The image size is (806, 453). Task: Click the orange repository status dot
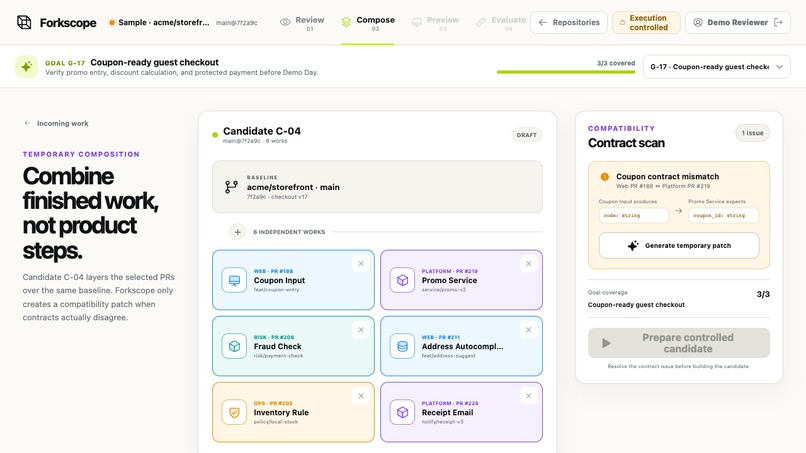112,23
